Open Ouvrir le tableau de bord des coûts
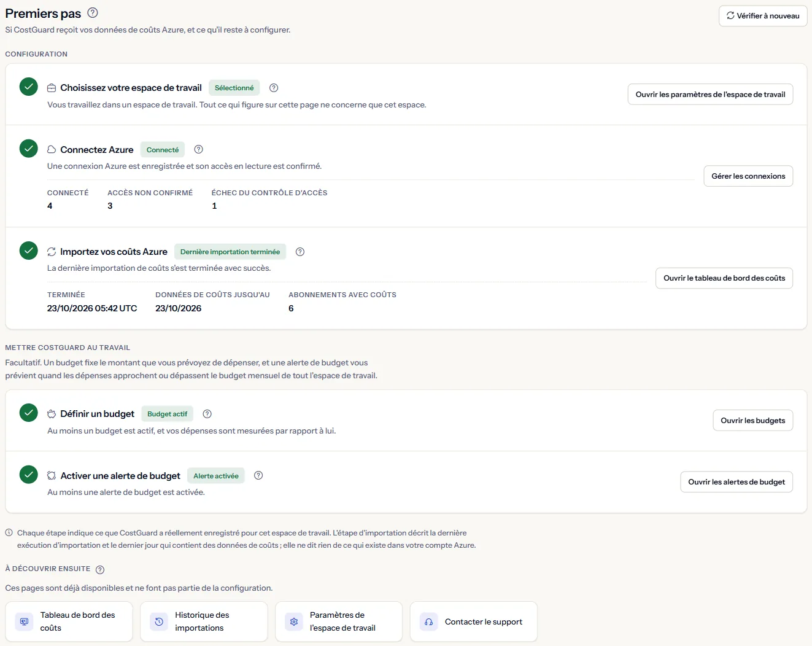 click(x=724, y=278)
